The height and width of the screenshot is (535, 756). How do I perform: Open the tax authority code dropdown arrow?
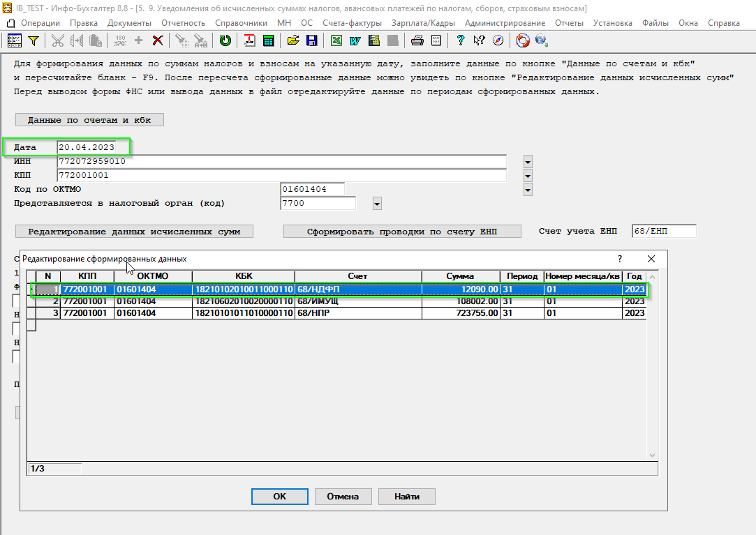377,204
